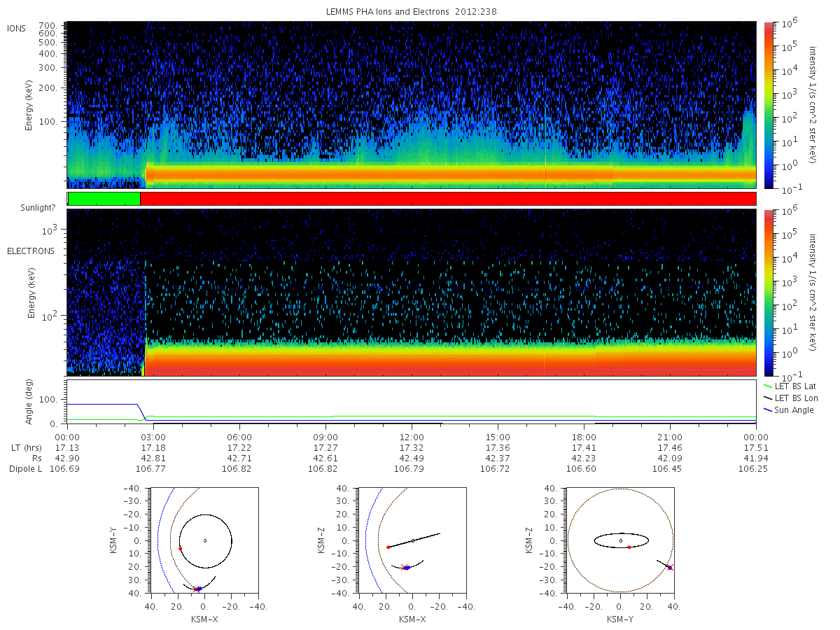Screen dimensions: 840x630
Task: Click the 'Rs' row label
Action: coord(36,458)
